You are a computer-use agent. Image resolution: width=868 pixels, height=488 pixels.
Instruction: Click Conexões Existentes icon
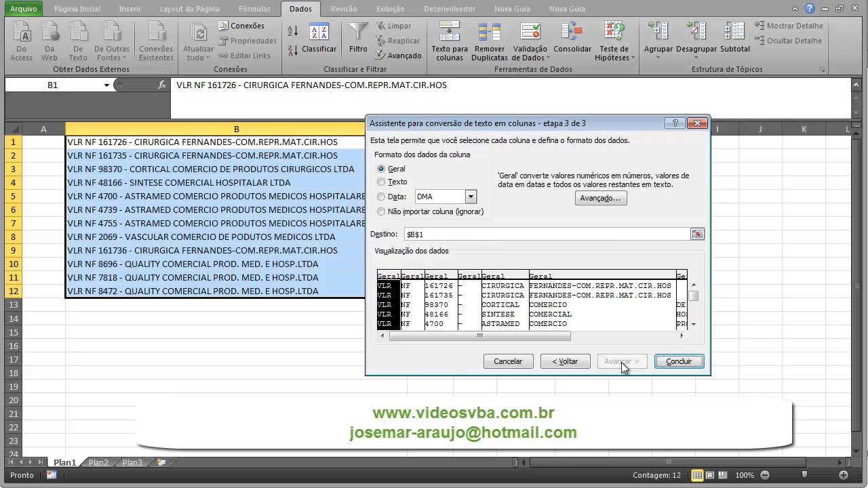(x=156, y=42)
